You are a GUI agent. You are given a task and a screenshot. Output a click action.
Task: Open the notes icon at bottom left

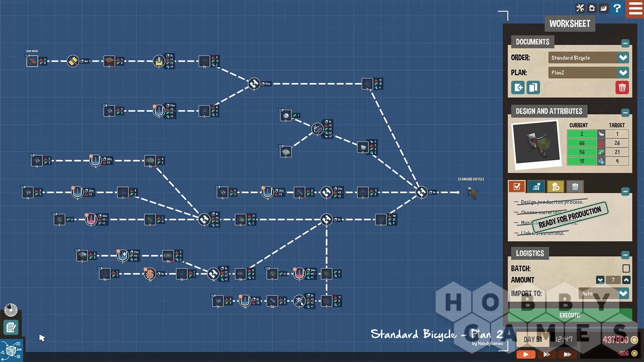(11, 327)
